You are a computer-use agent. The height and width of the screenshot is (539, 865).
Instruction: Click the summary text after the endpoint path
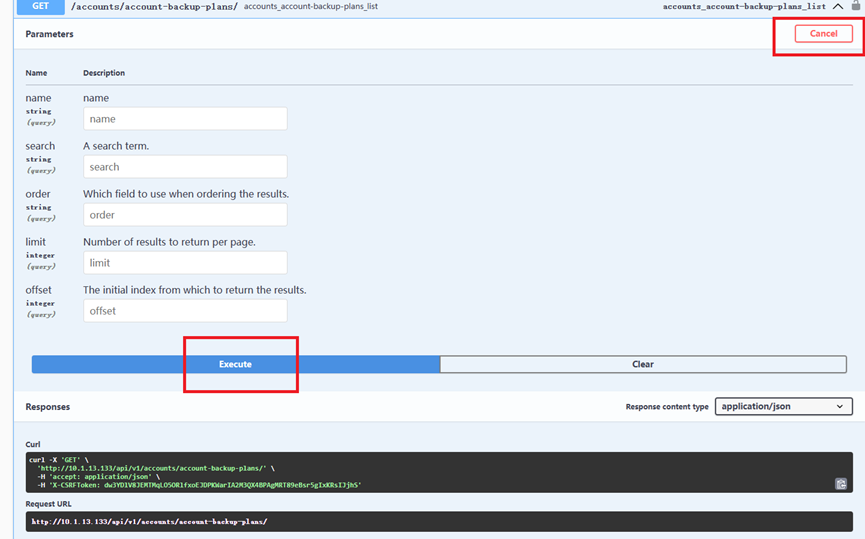[x=311, y=7]
